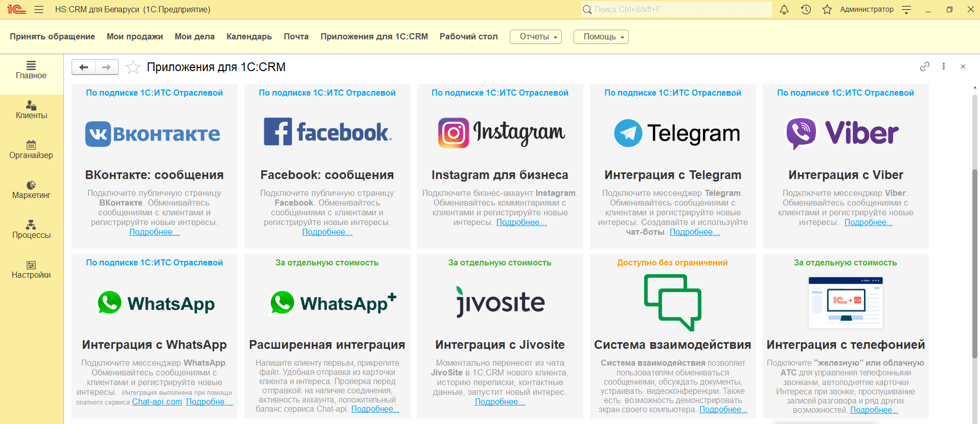Open Подробнее link for Система взаимодействия
This screenshot has height=424, width=980.
click(723, 410)
